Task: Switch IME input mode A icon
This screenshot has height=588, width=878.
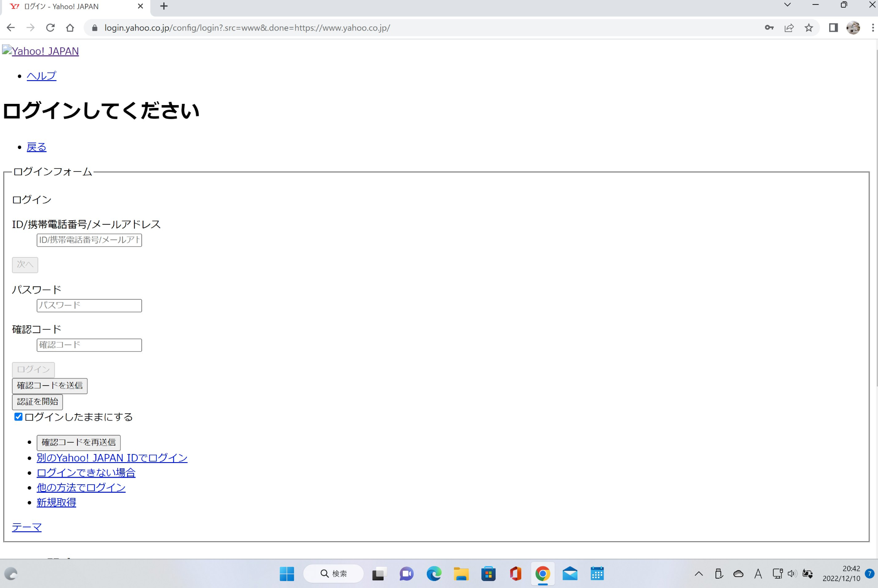Action: (758, 574)
